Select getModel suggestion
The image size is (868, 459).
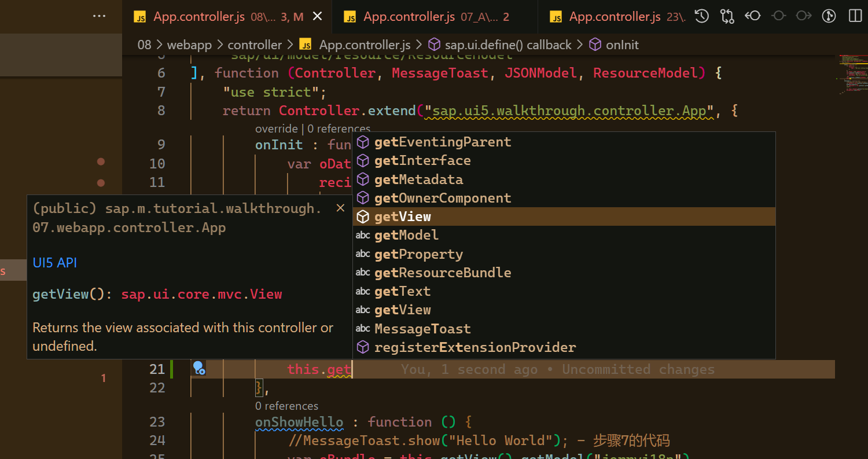564,235
